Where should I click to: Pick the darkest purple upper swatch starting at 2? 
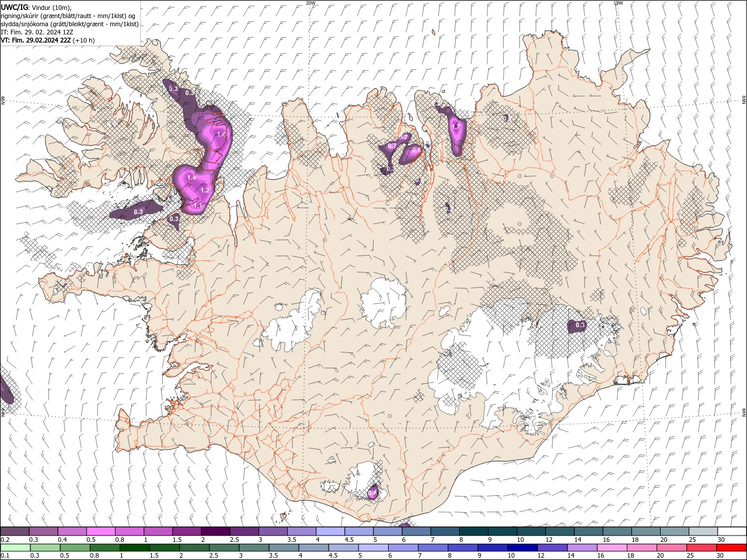pyautogui.click(x=215, y=531)
